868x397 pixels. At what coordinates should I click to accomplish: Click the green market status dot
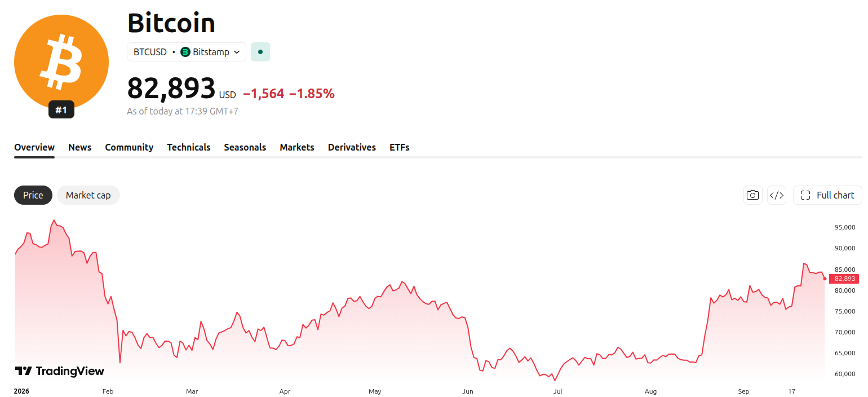260,52
